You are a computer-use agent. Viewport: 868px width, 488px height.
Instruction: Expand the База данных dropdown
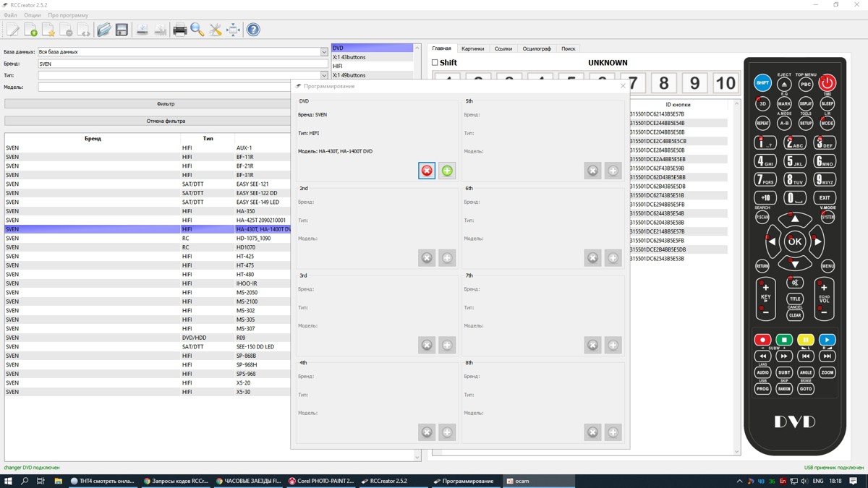pyautogui.click(x=323, y=52)
